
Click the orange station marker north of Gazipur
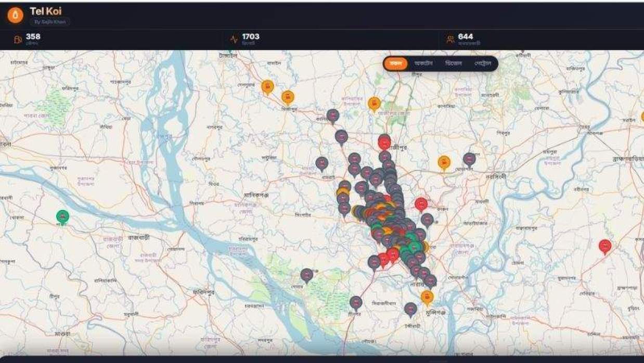click(x=374, y=104)
